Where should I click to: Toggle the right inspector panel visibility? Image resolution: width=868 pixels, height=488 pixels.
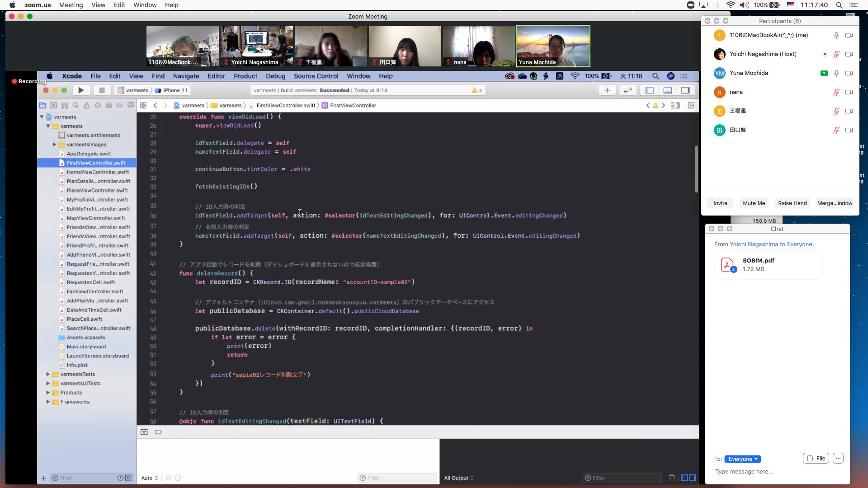coord(685,90)
